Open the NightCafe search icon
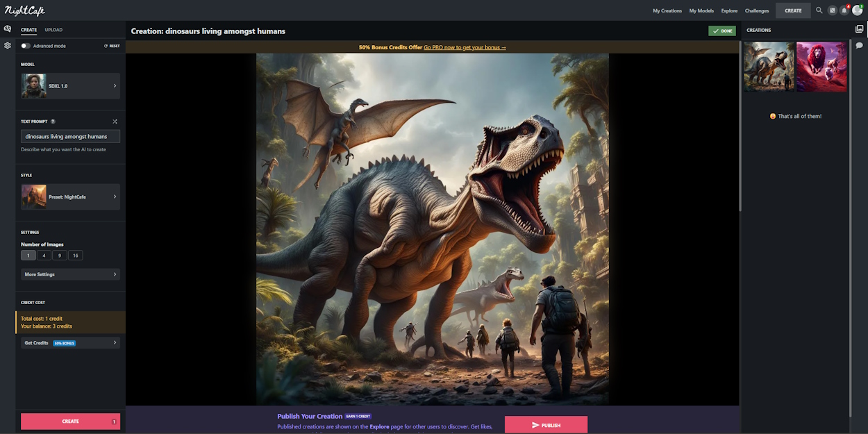 [819, 10]
